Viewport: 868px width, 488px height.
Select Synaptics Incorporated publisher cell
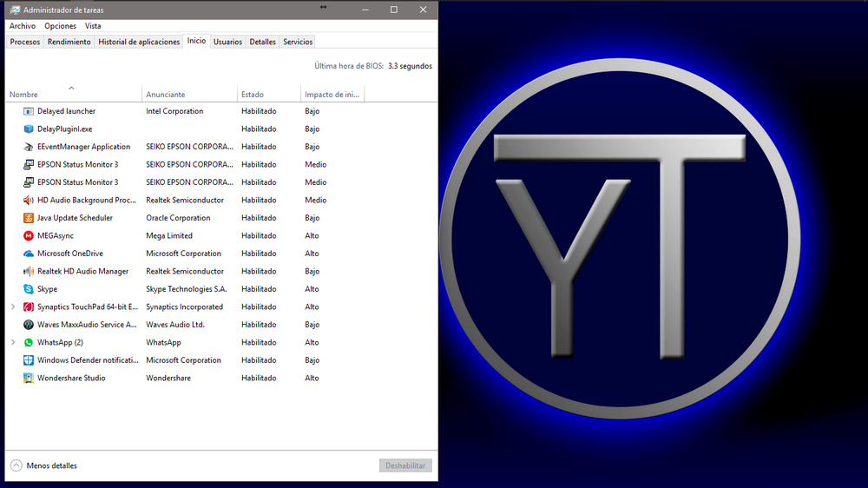[184, 307]
